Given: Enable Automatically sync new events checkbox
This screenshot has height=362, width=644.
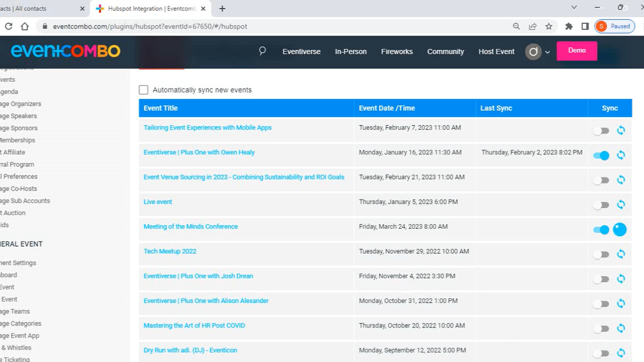Looking at the screenshot, I should pyautogui.click(x=144, y=90).
